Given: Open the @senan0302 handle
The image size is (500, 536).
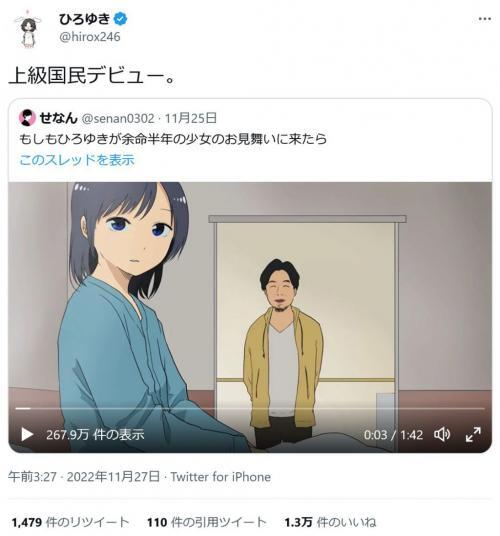Looking at the screenshot, I should [118, 118].
